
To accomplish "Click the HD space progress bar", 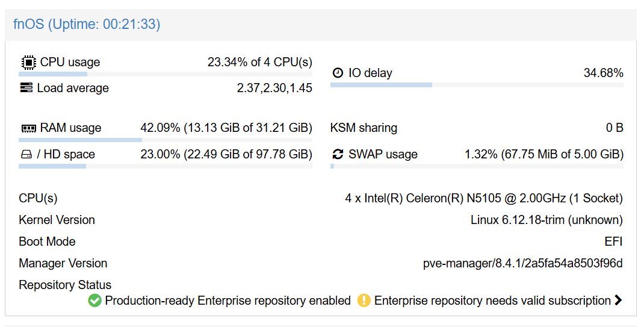I will [x=165, y=166].
